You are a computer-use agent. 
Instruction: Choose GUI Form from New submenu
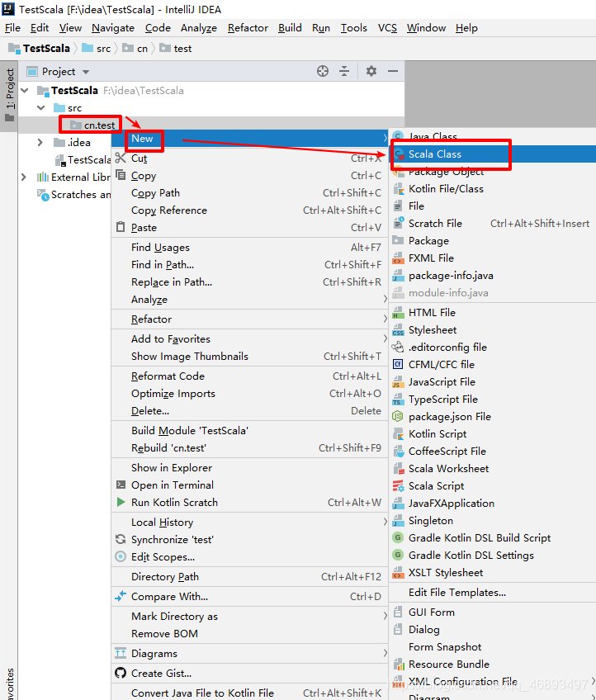pyautogui.click(x=493, y=612)
